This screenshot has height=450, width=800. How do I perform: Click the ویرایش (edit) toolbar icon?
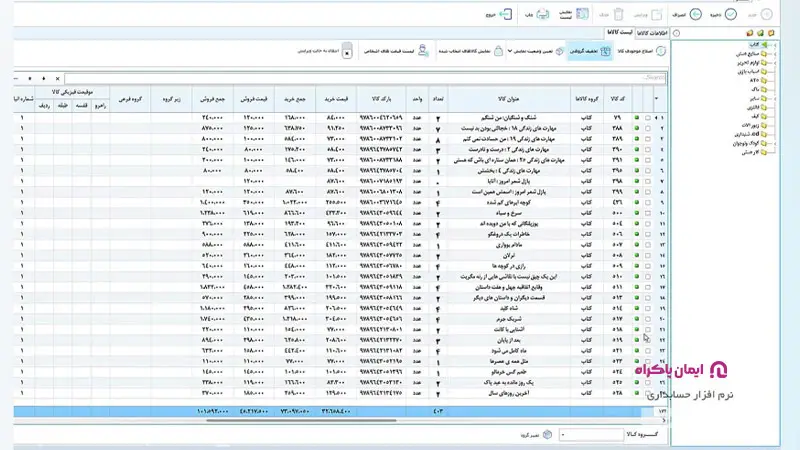click(x=657, y=15)
